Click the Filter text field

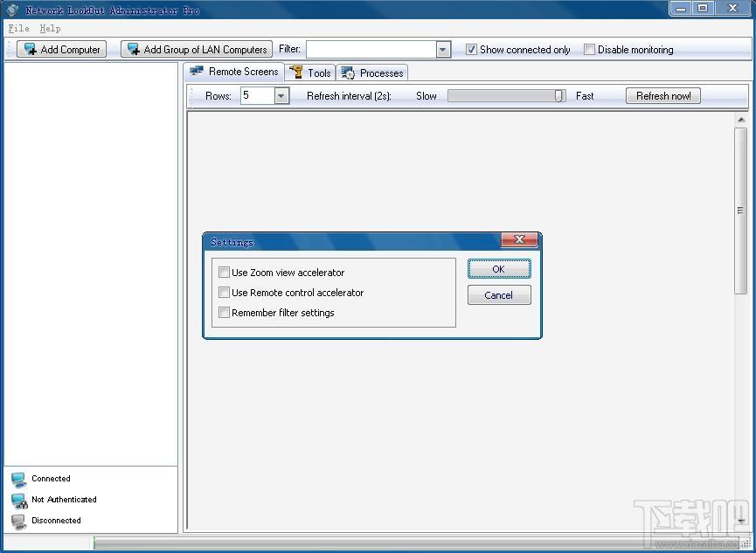click(371, 49)
